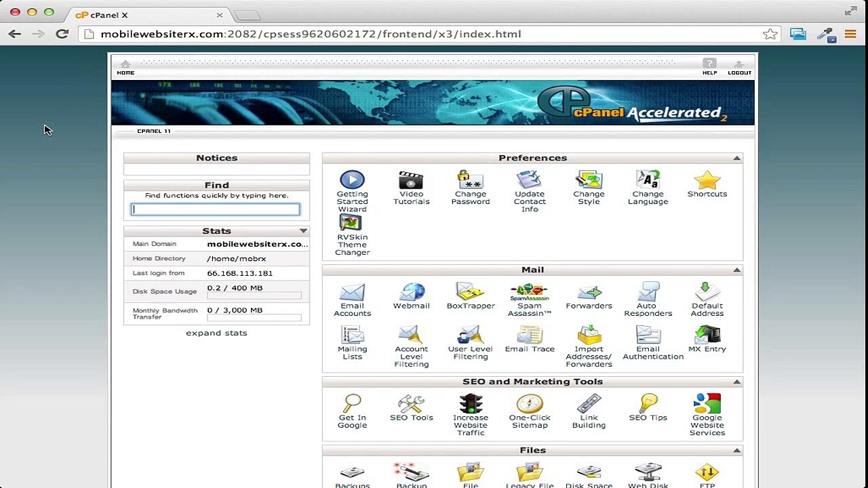Open SEO Tools
Image resolution: width=868 pixels, height=488 pixels.
pyautogui.click(x=411, y=408)
